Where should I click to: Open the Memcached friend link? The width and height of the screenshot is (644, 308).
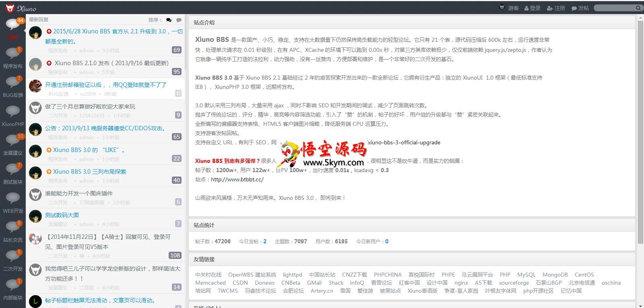coord(211,283)
